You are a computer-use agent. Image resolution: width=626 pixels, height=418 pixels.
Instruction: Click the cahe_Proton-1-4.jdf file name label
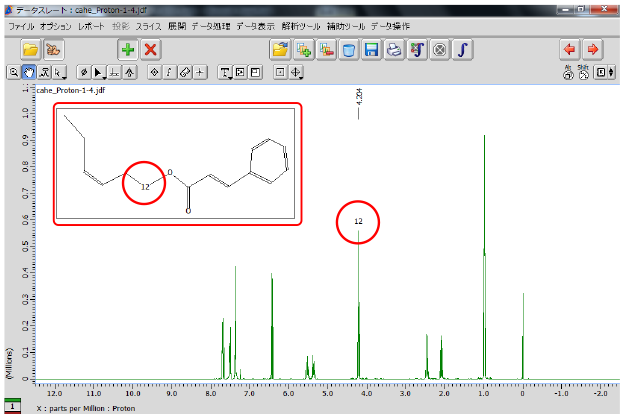(x=71, y=90)
